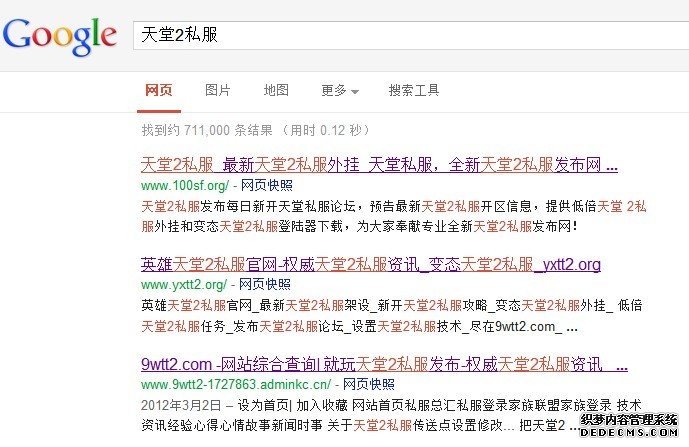Screen dimensions: 689x447
Task: Click the www.100sf.org/ URL
Action: pos(185,185)
